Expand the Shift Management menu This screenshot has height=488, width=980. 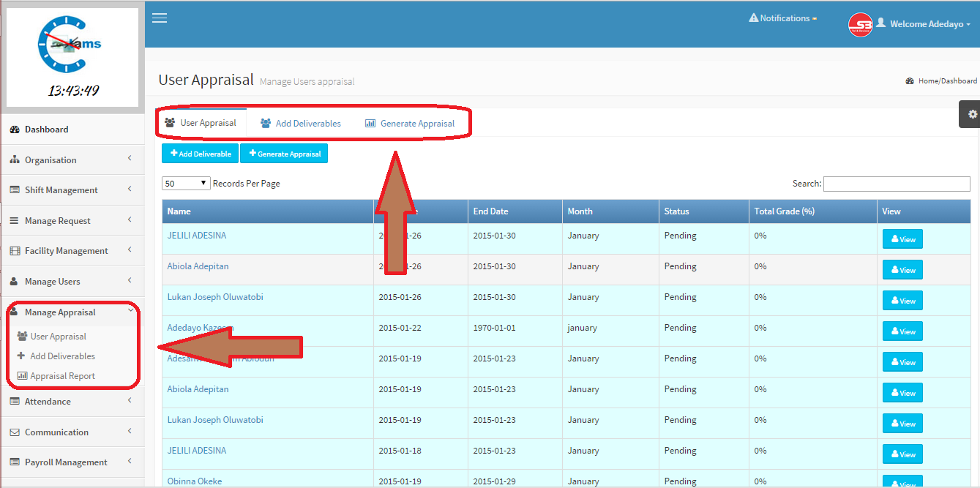point(72,190)
